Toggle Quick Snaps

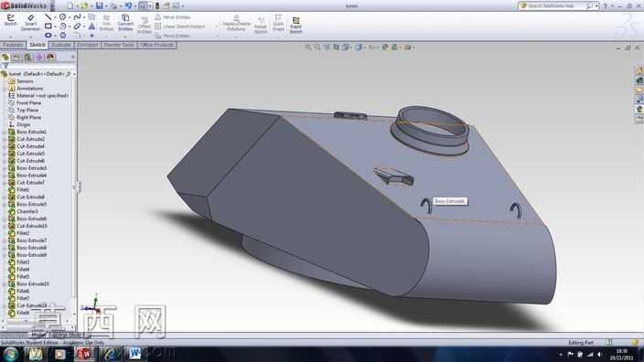pos(278,23)
